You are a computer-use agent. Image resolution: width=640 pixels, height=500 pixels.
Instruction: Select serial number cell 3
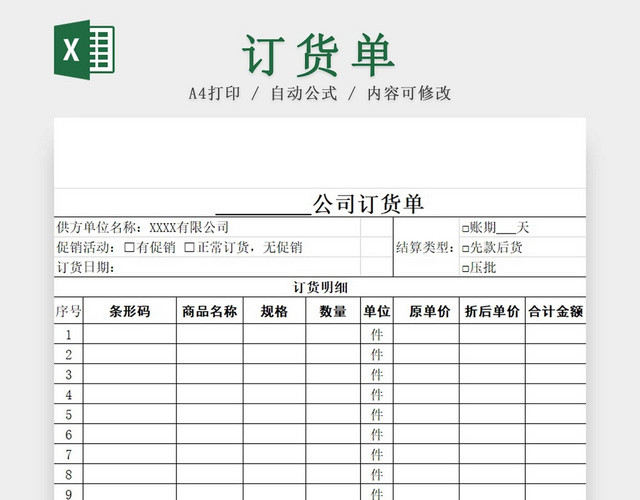point(69,374)
